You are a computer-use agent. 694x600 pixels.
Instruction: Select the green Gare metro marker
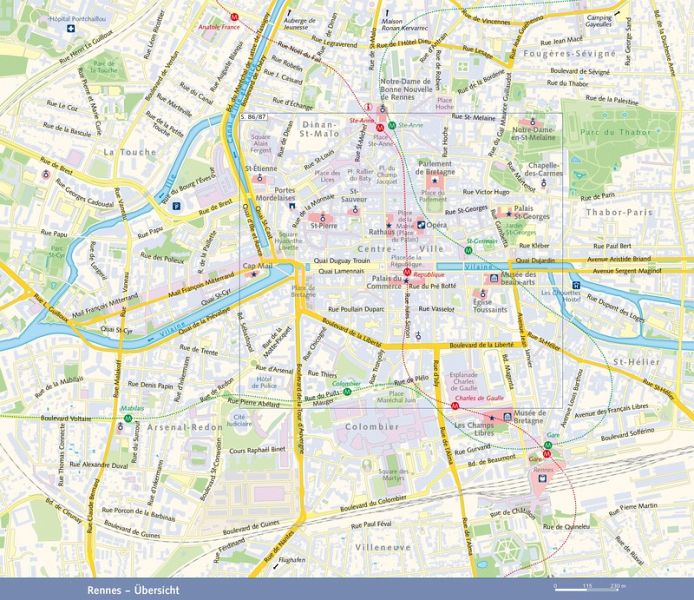click(548, 445)
